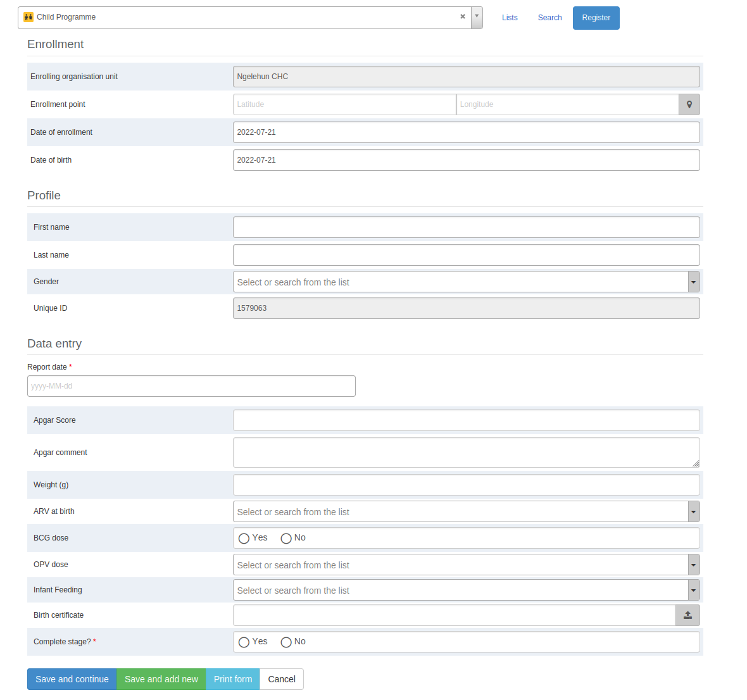747x700 pixels.
Task: Click the Weight (g) input
Action: click(466, 485)
